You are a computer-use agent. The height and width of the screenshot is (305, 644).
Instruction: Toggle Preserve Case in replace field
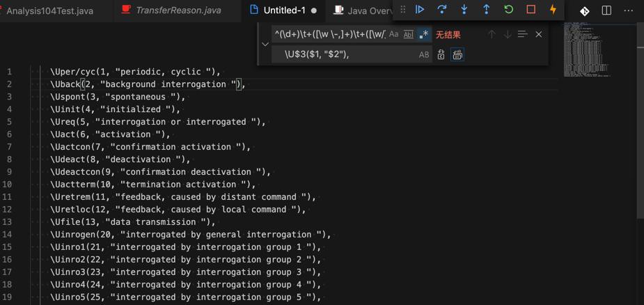point(424,54)
